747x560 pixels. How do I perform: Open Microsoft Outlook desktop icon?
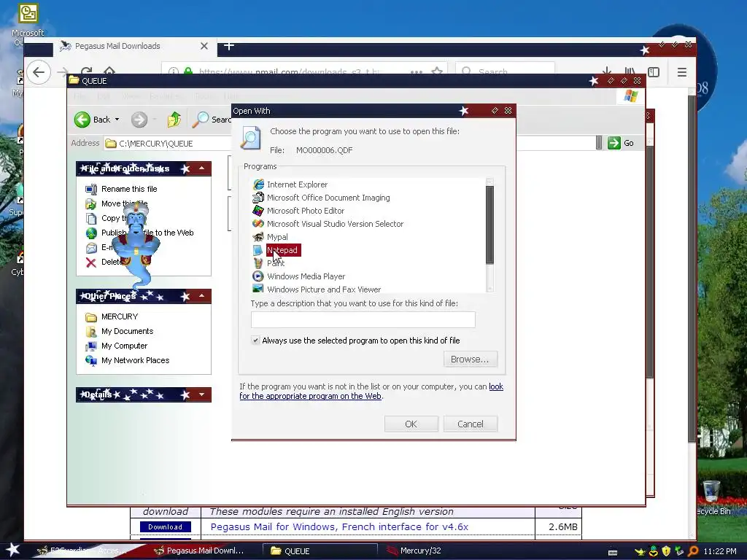point(28,24)
